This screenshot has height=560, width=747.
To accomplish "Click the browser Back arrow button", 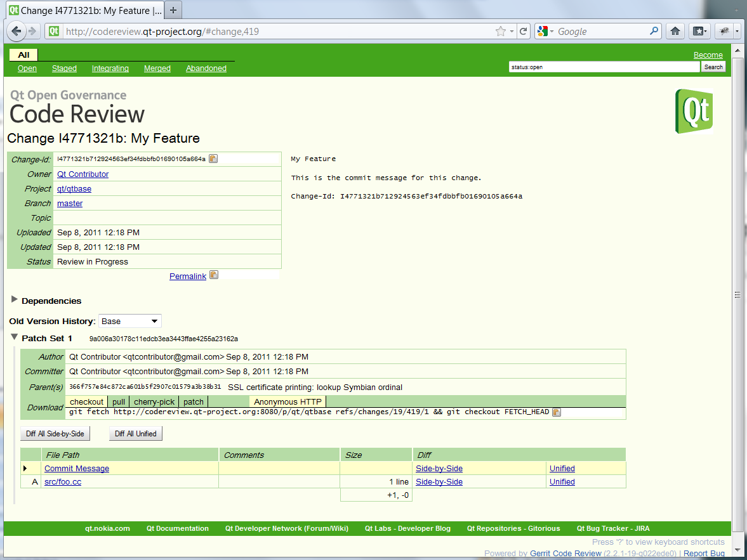I will click(x=17, y=32).
